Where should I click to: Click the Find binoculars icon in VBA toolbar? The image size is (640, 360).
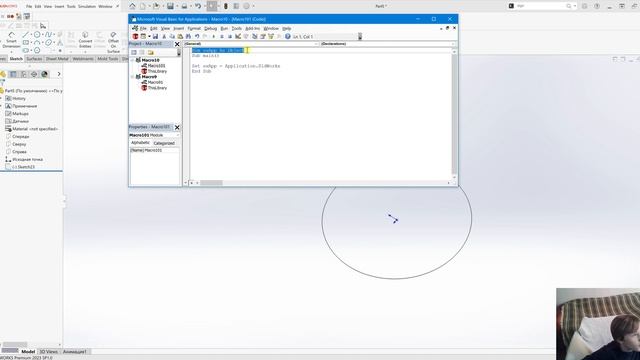coord(188,37)
